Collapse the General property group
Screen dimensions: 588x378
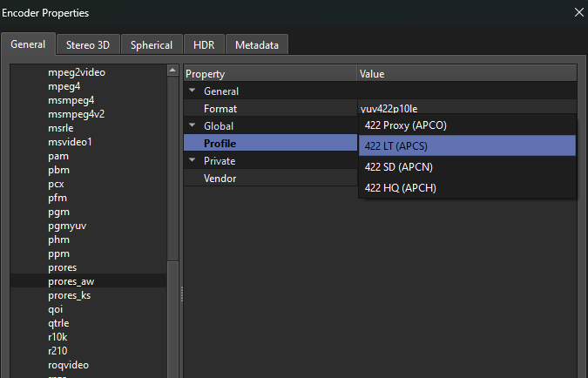click(x=193, y=91)
